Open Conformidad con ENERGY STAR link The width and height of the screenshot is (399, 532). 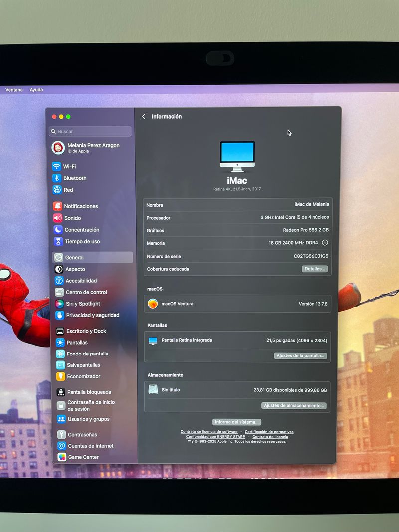(x=215, y=437)
